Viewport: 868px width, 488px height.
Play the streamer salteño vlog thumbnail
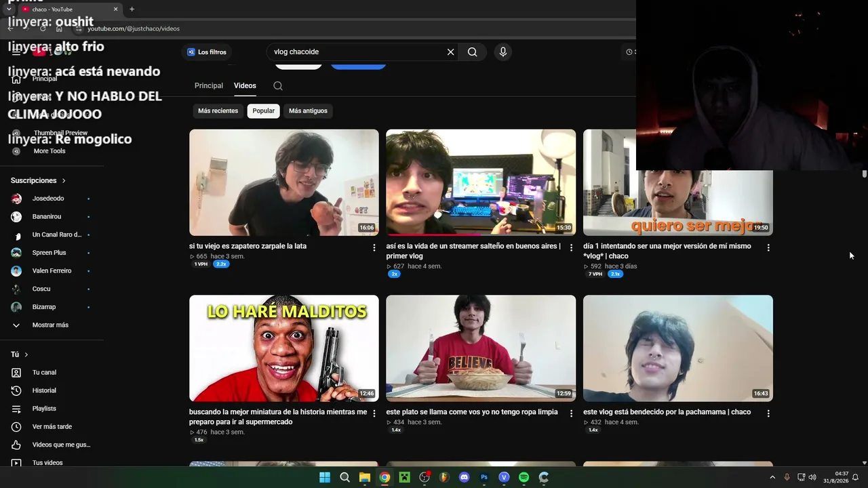tap(481, 182)
